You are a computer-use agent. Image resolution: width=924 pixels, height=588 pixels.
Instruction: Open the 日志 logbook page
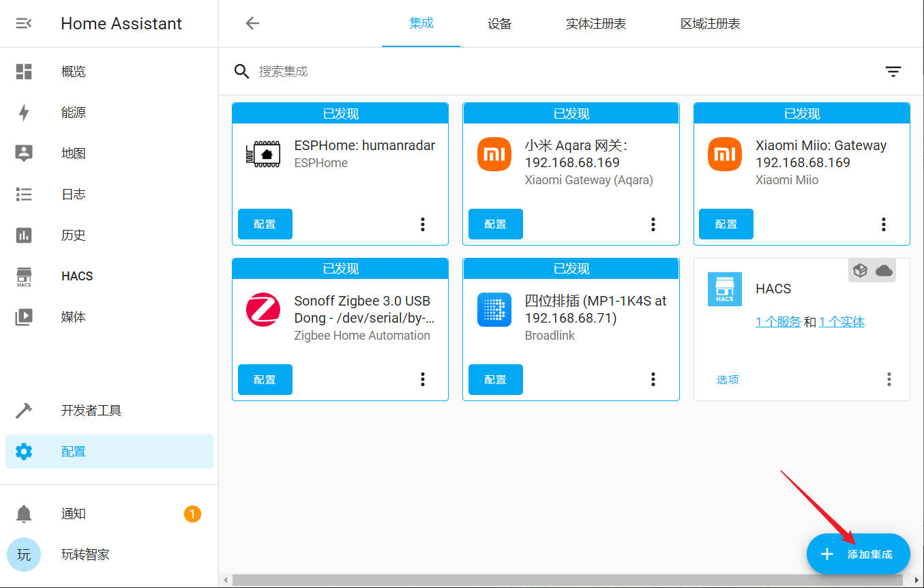109,194
